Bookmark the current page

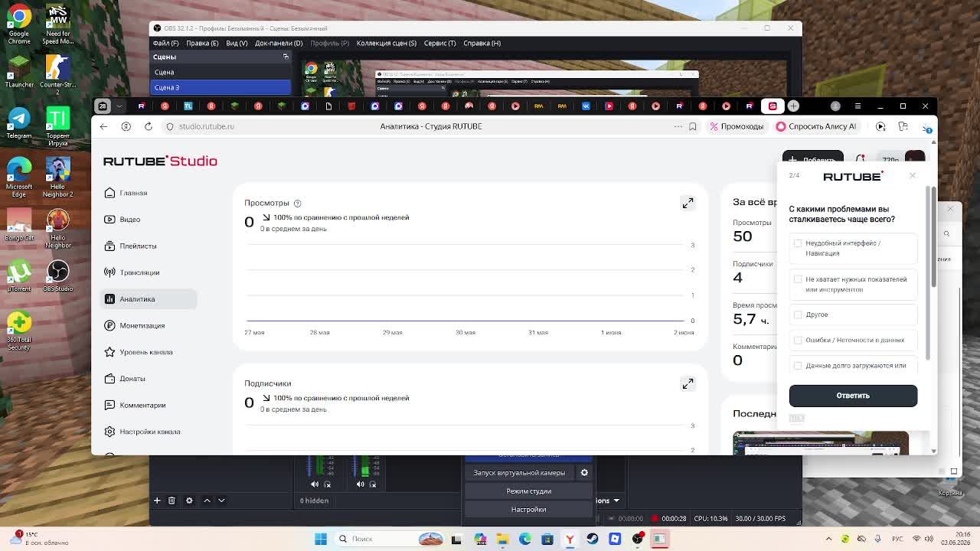pyautogui.click(x=692, y=126)
